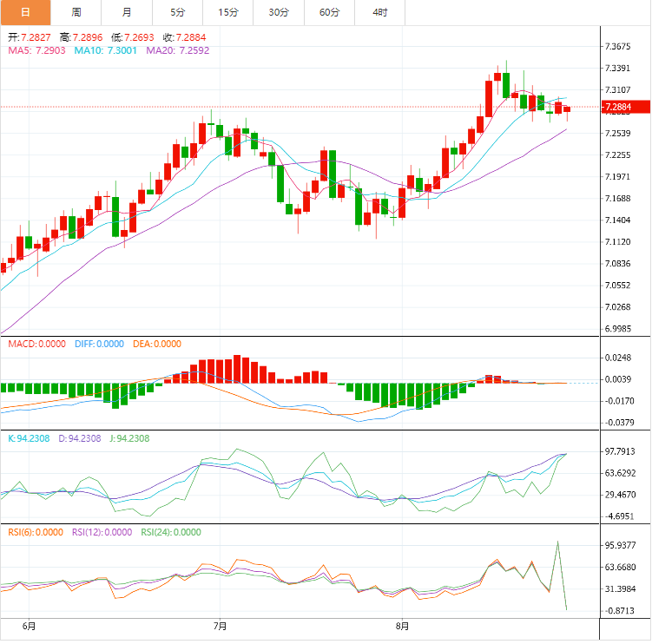Select the 15分 timeframe tab
The width and height of the screenshot is (652, 644).
click(228, 12)
